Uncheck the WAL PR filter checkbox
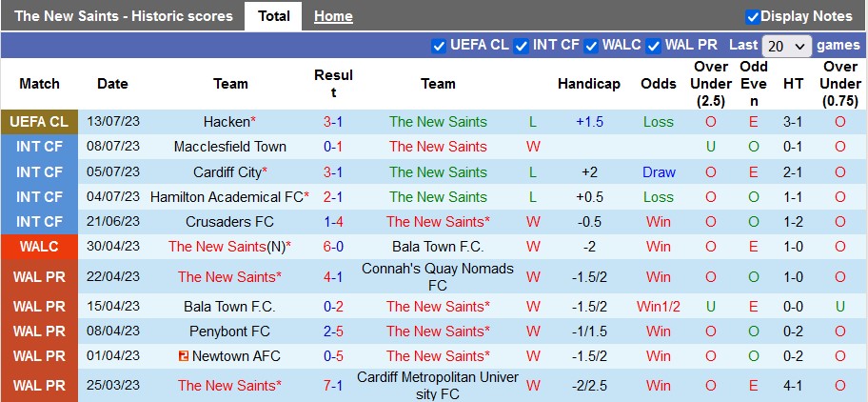 click(x=654, y=46)
